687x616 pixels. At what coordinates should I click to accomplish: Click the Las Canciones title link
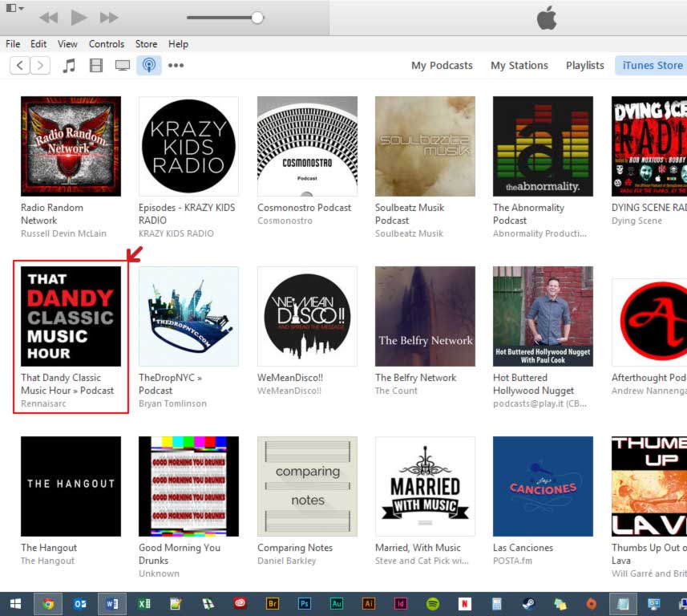[x=523, y=548]
